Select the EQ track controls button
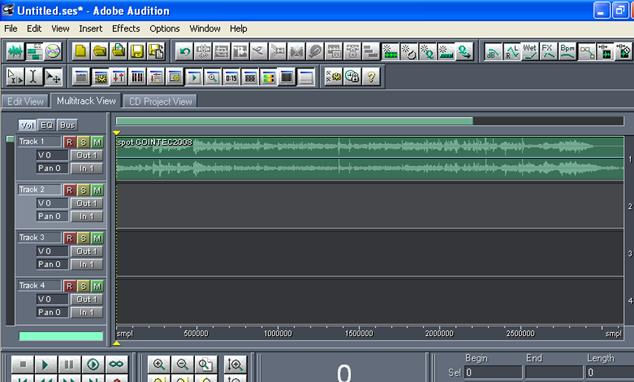Image resolution: width=634 pixels, height=382 pixels. point(46,125)
